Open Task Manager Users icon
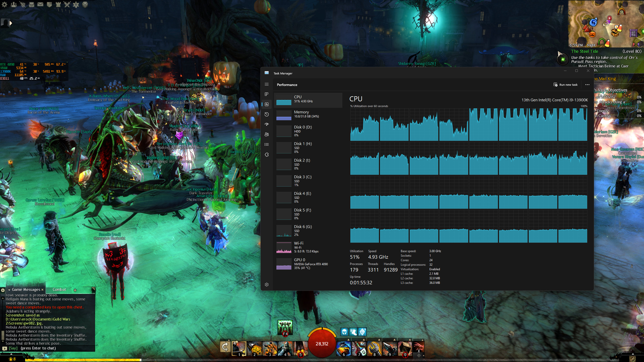 click(267, 134)
